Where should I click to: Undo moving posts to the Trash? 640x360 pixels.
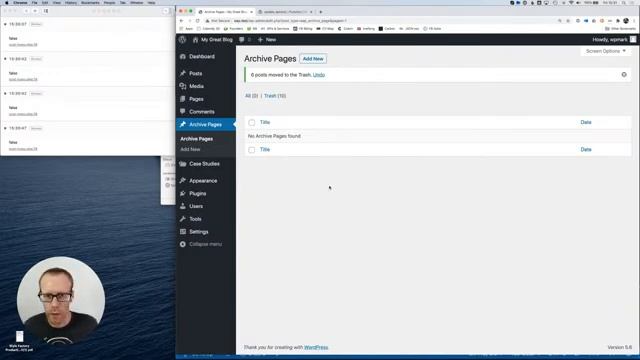(319, 75)
